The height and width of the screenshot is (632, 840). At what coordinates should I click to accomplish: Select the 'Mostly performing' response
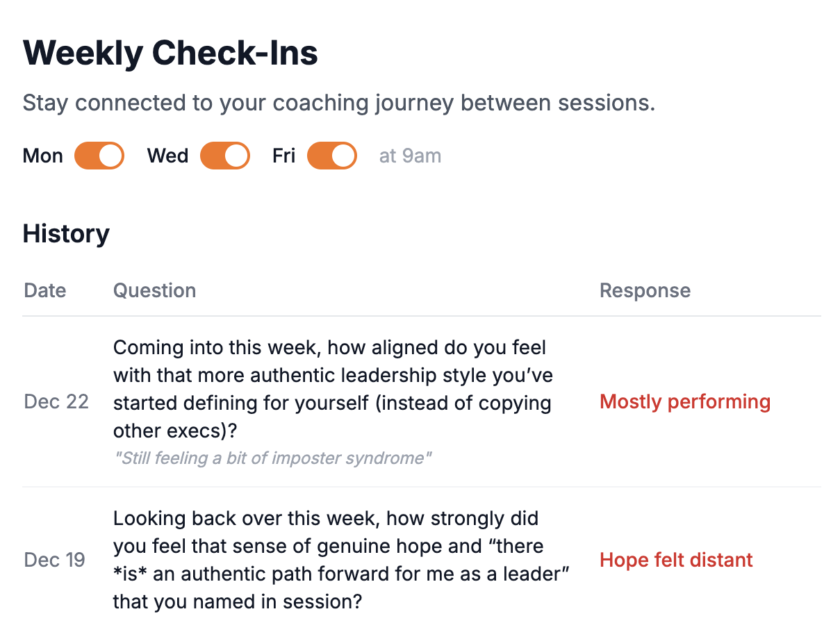coord(685,401)
